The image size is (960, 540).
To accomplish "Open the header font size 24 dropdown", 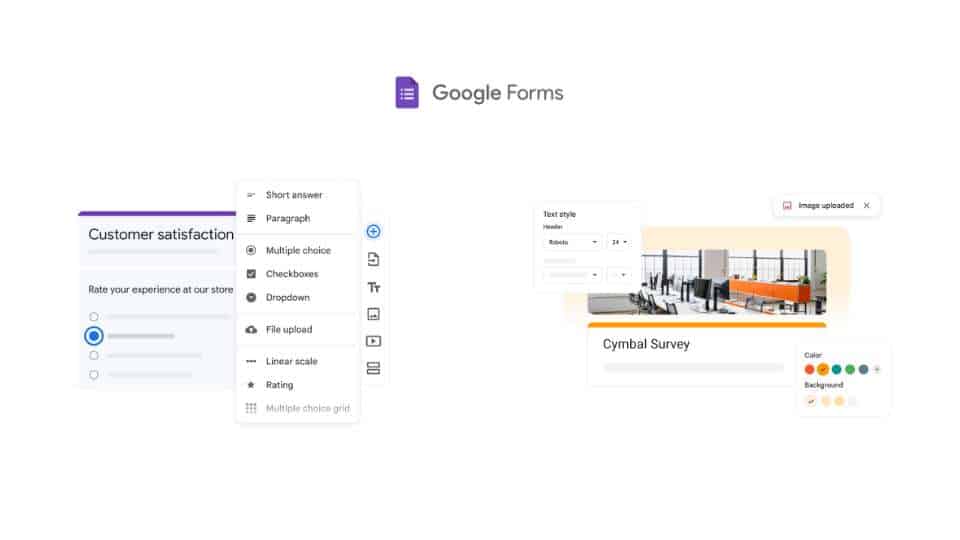I will pyautogui.click(x=620, y=242).
